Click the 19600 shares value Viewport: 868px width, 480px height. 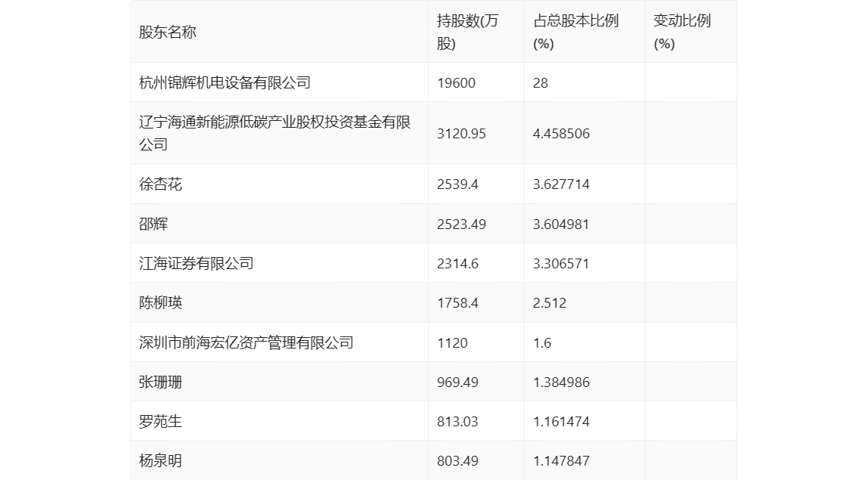(x=456, y=83)
